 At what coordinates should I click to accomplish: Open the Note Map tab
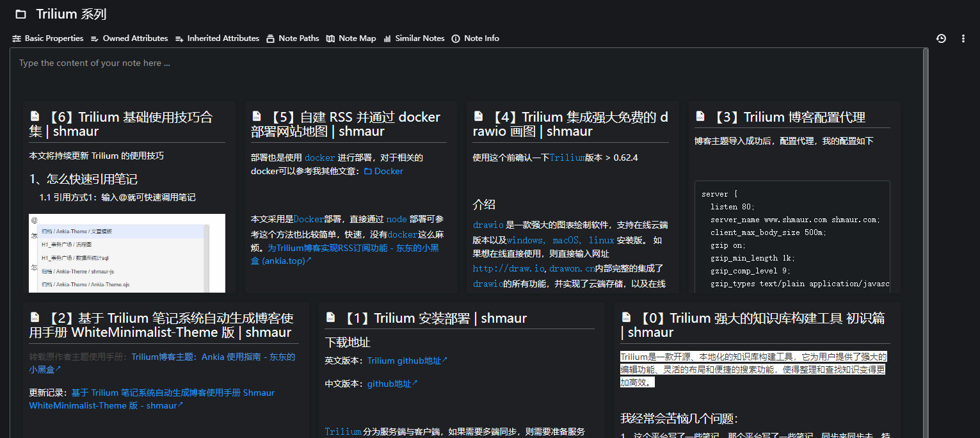pos(351,38)
